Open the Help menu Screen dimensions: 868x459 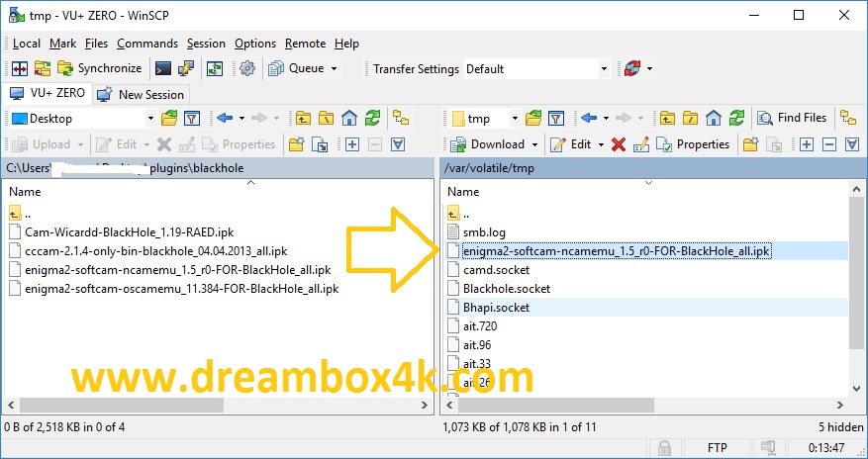coord(346,44)
